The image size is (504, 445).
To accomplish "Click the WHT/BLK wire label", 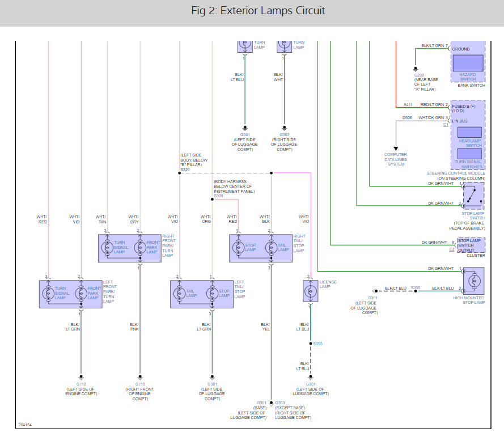I will pos(265,219).
